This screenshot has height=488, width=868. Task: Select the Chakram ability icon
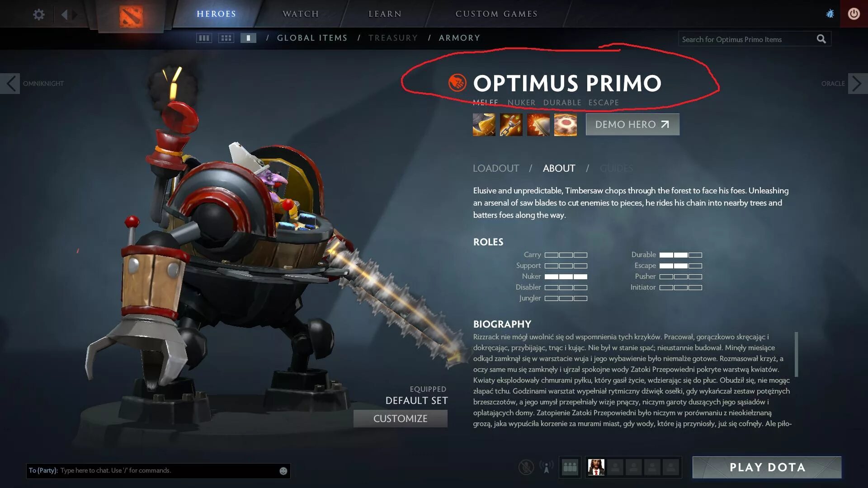[x=565, y=124]
